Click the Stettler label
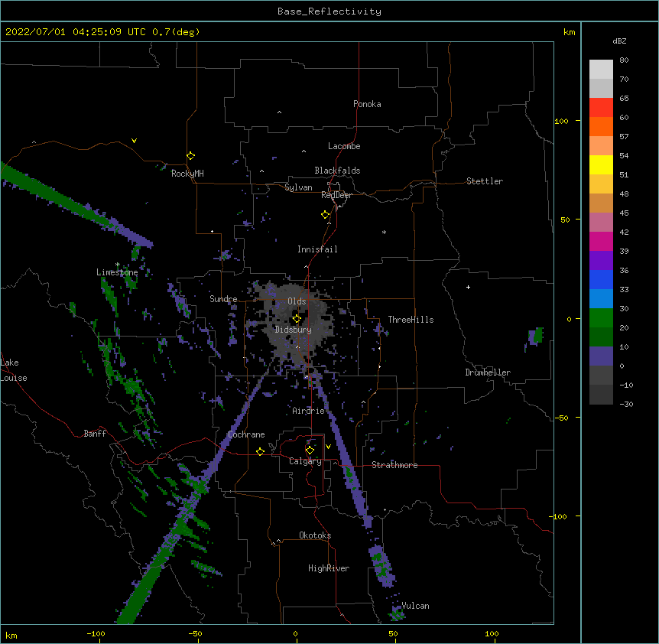The image size is (659, 644). [x=485, y=181]
